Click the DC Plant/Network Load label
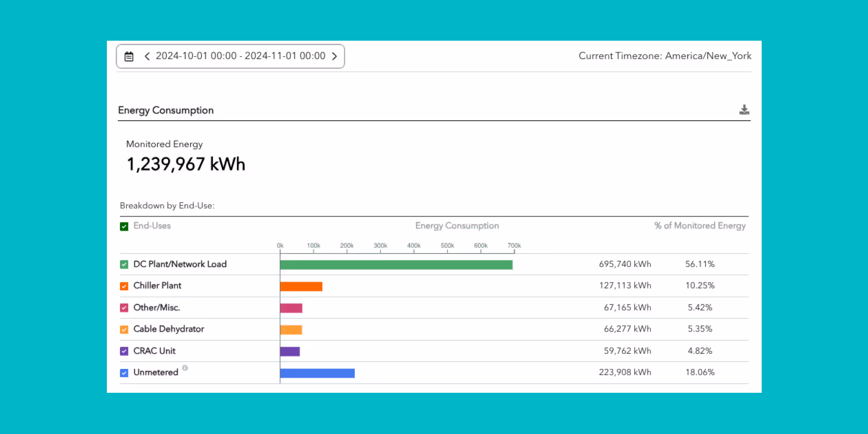 point(180,264)
